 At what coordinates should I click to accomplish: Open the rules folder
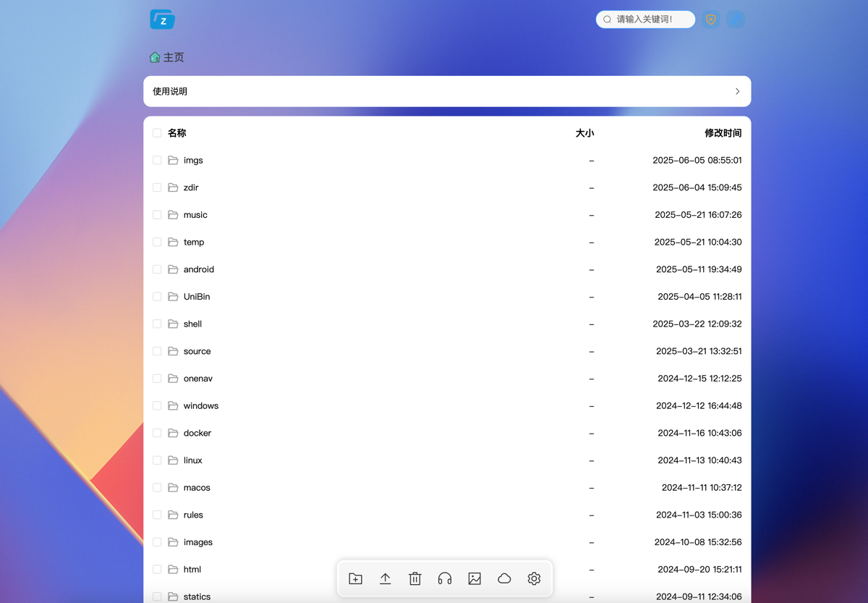point(193,515)
